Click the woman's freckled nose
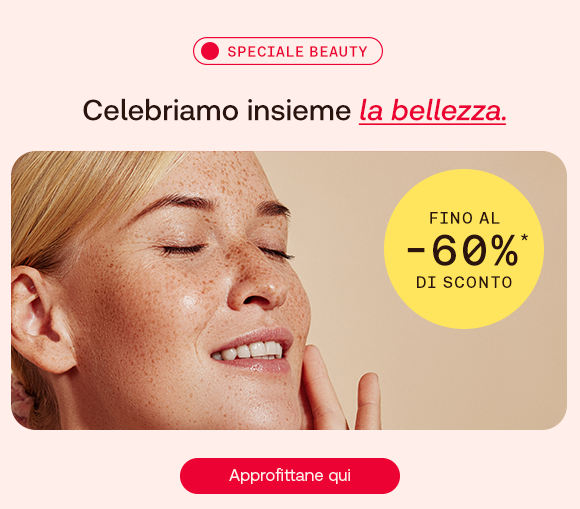 (257, 281)
